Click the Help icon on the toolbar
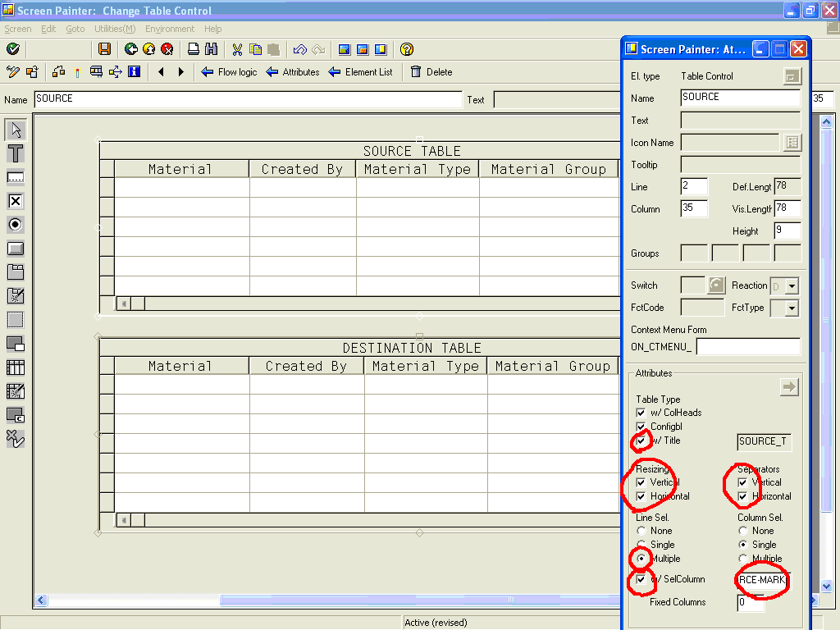 click(405, 49)
